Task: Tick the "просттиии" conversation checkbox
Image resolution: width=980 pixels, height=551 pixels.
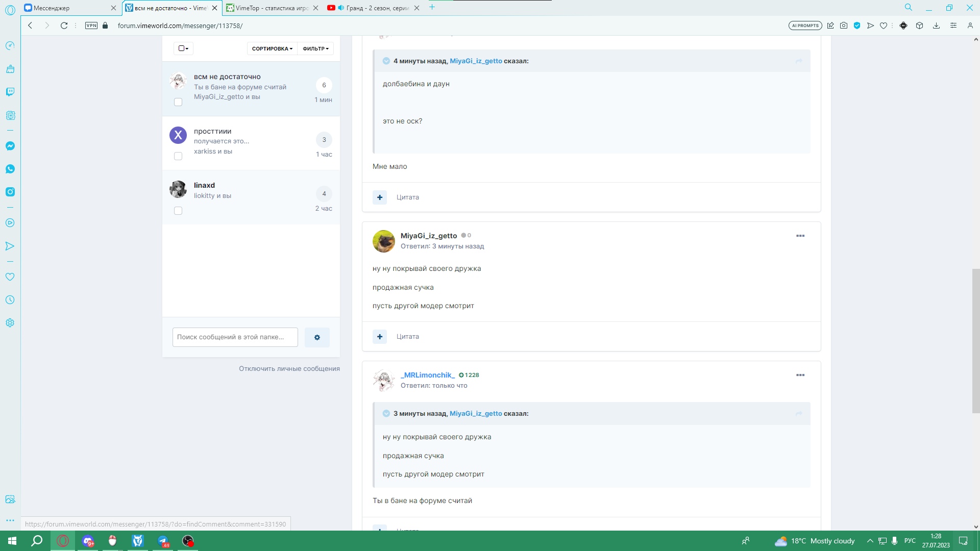Action: (178, 156)
